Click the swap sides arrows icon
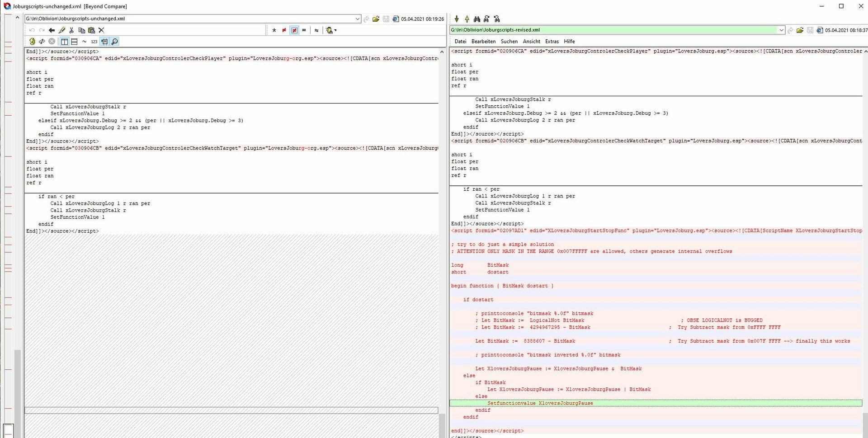This screenshot has width=868, height=438. pos(42,42)
